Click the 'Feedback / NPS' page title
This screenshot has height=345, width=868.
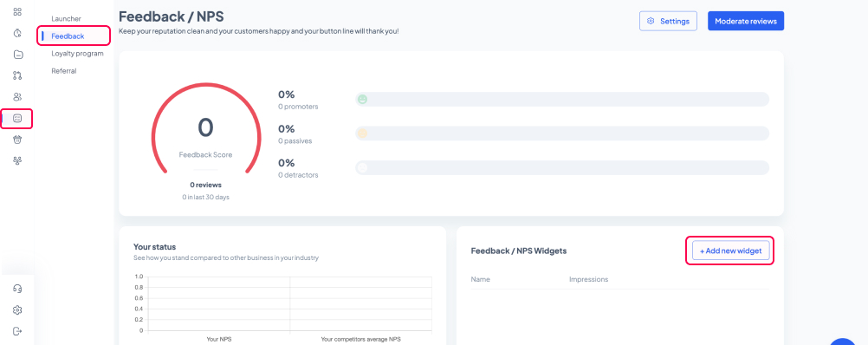171,16
